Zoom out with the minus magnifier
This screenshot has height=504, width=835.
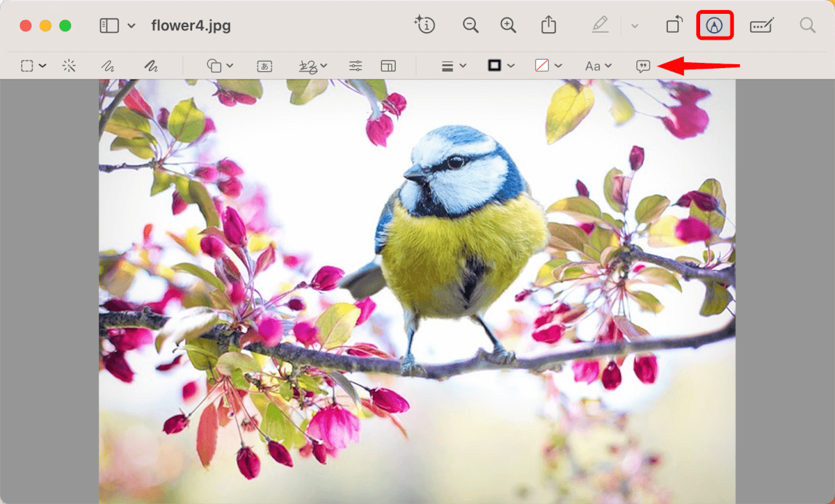470,25
